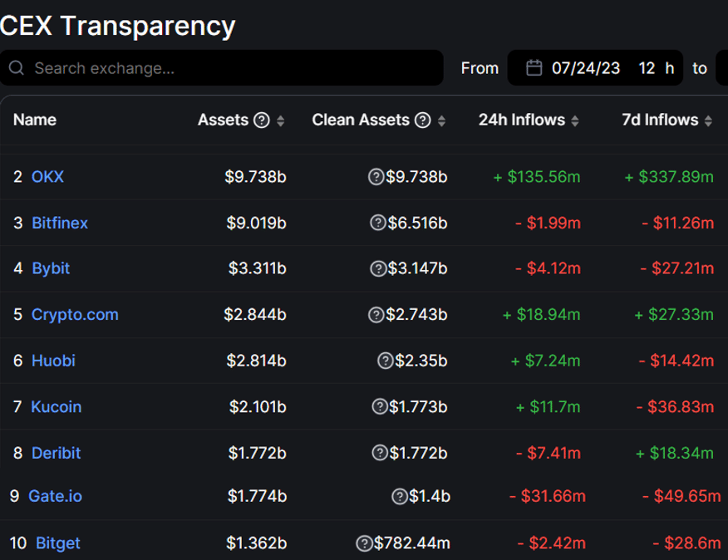Sort by Clean Assets column arrows
Image resolution: width=728 pixels, height=560 pixels.
[x=442, y=121]
